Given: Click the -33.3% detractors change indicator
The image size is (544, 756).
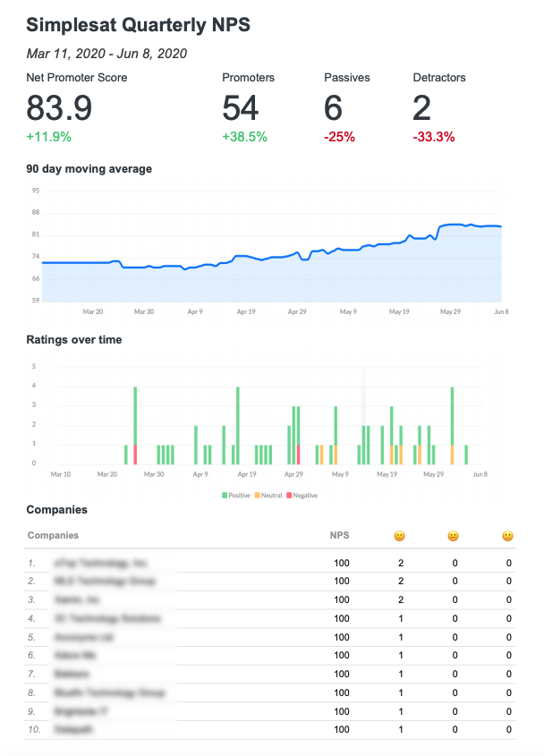Looking at the screenshot, I should click(434, 137).
